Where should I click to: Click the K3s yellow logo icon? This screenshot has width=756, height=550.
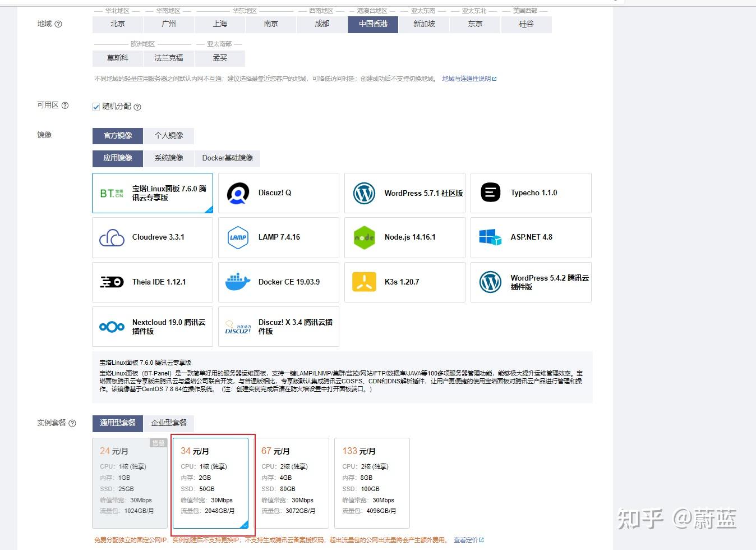(364, 282)
